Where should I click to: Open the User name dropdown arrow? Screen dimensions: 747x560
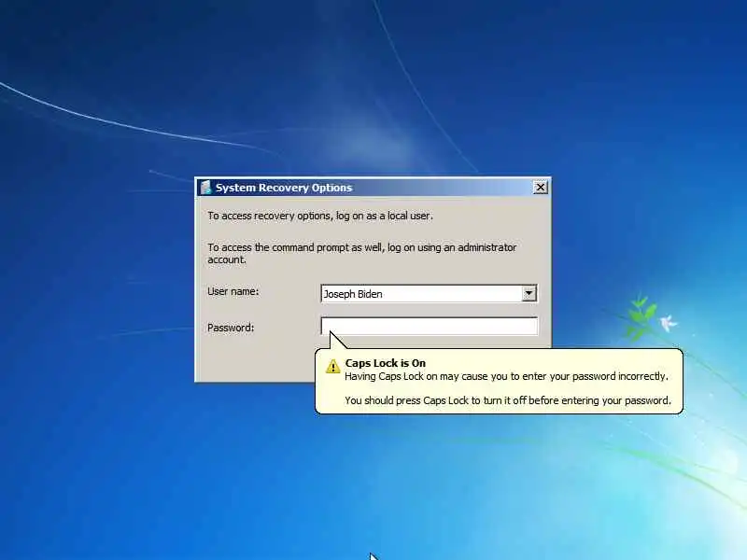pyautogui.click(x=529, y=294)
